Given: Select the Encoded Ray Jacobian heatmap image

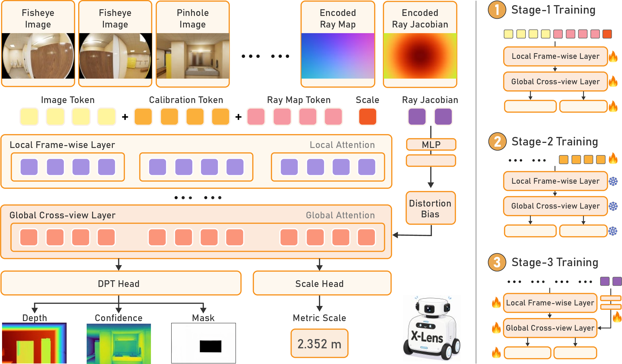Looking at the screenshot, I should 420,56.
